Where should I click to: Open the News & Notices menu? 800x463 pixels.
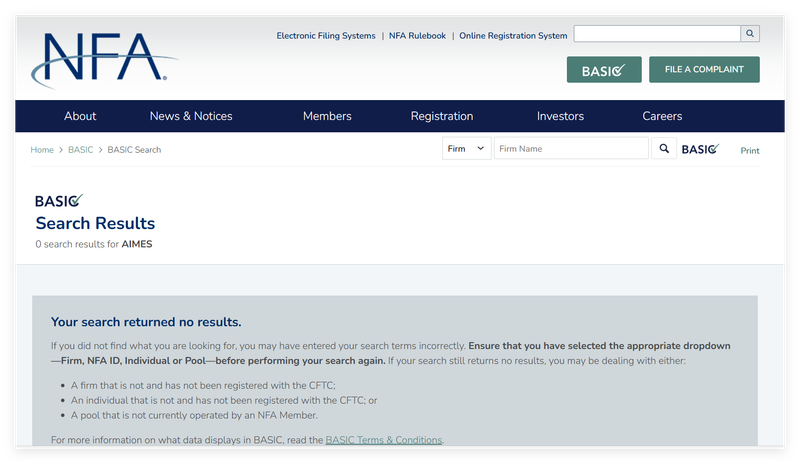[x=191, y=116]
